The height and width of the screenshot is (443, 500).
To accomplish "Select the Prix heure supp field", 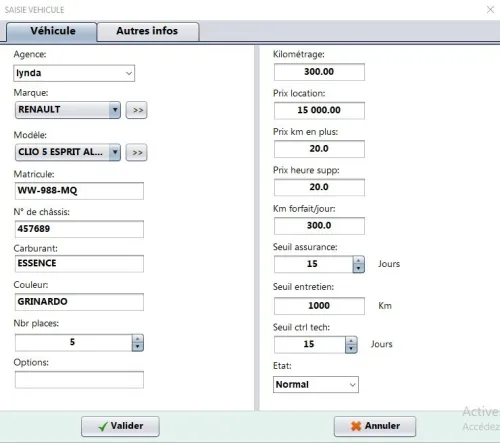I will coord(319,187).
